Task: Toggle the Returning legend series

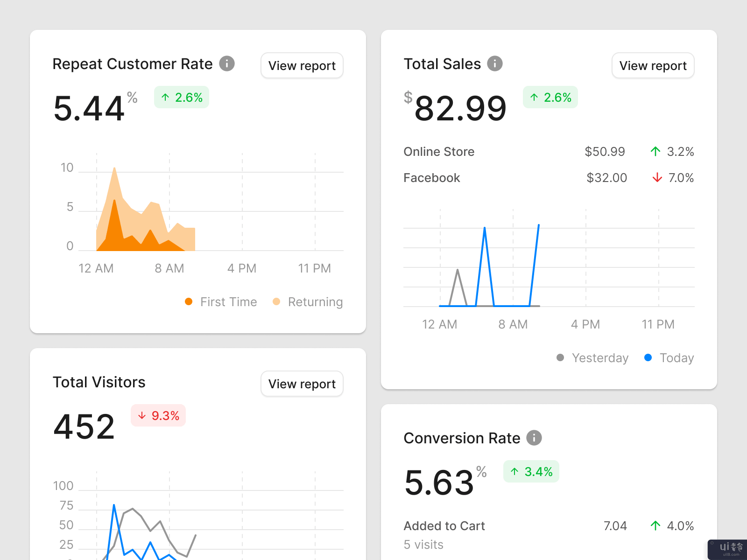Action: (x=308, y=302)
